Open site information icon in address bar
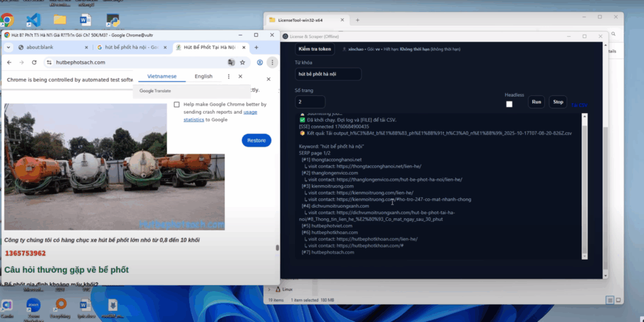 [x=49, y=62]
